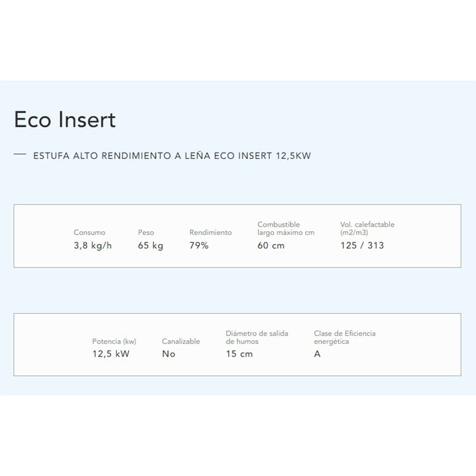
Task: Click the Rendimiento label
Action: pyautogui.click(x=210, y=233)
